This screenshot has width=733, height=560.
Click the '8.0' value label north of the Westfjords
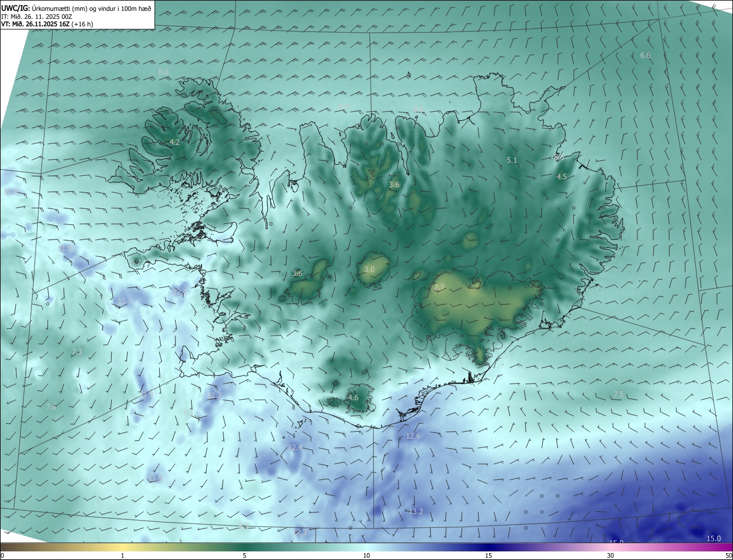163,72
